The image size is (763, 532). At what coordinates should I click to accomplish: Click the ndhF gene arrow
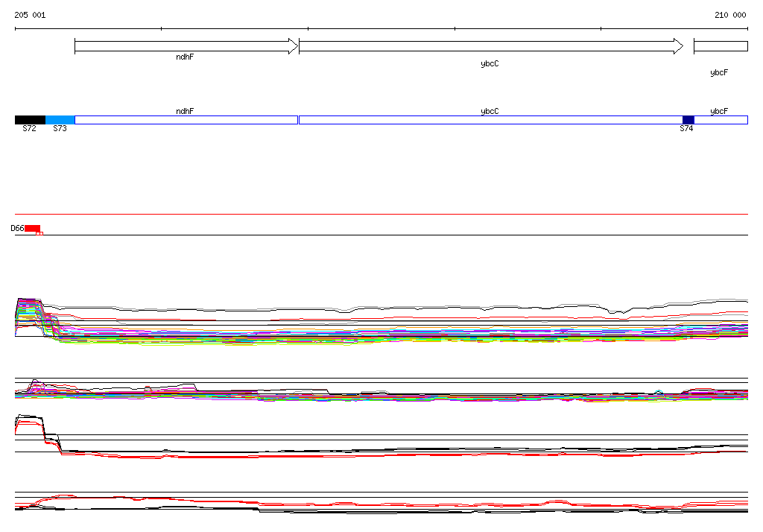(x=186, y=46)
